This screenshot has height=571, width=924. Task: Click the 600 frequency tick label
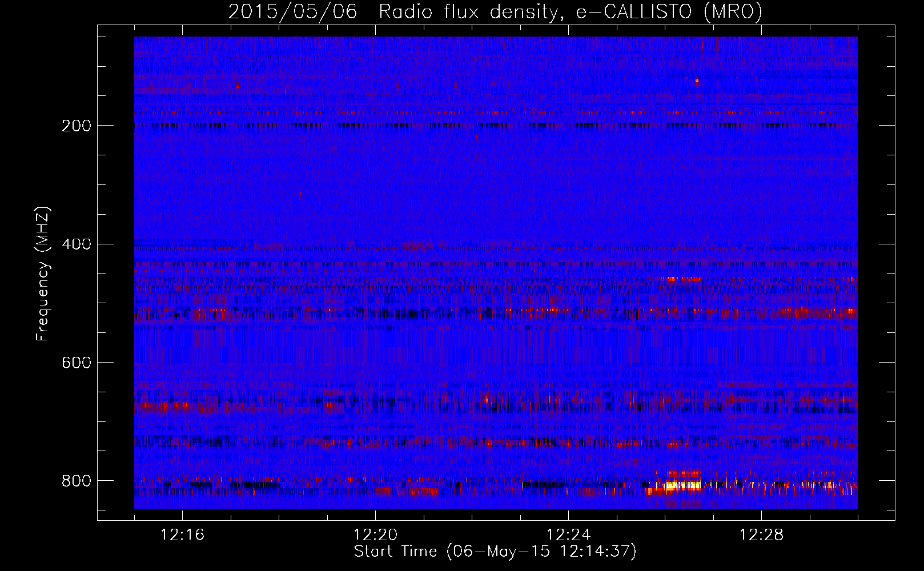coord(76,363)
